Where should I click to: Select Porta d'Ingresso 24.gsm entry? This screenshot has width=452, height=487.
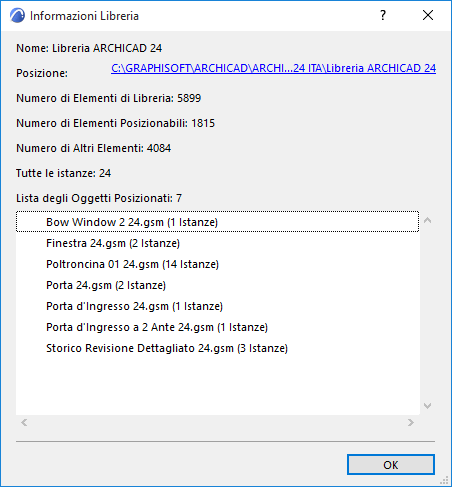click(217, 306)
